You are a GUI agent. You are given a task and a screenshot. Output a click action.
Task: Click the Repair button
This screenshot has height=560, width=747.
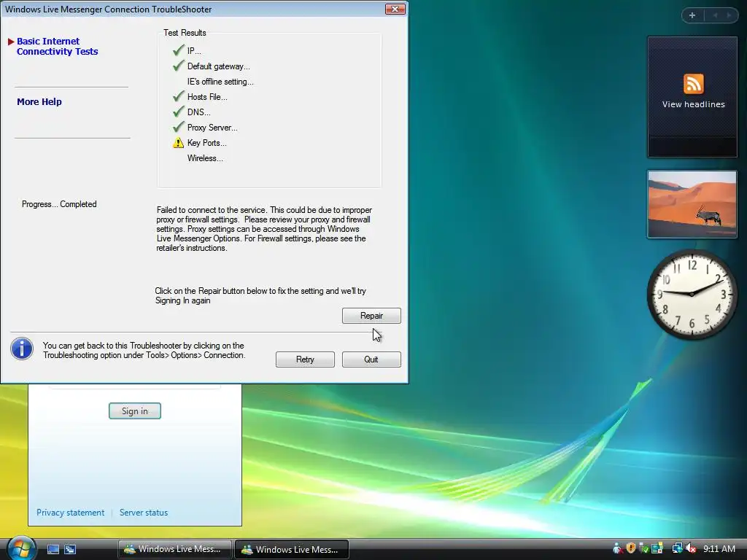[x=371, y=316]
